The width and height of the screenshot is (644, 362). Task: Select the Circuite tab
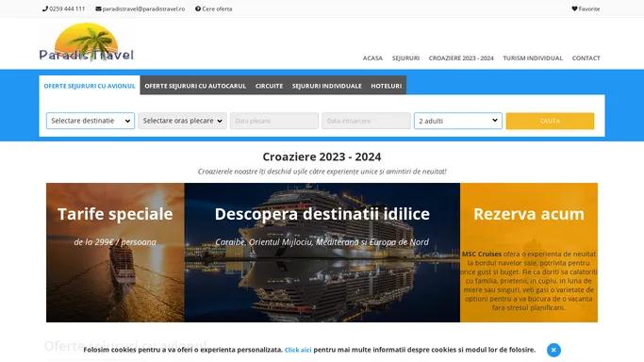(269, 86)
